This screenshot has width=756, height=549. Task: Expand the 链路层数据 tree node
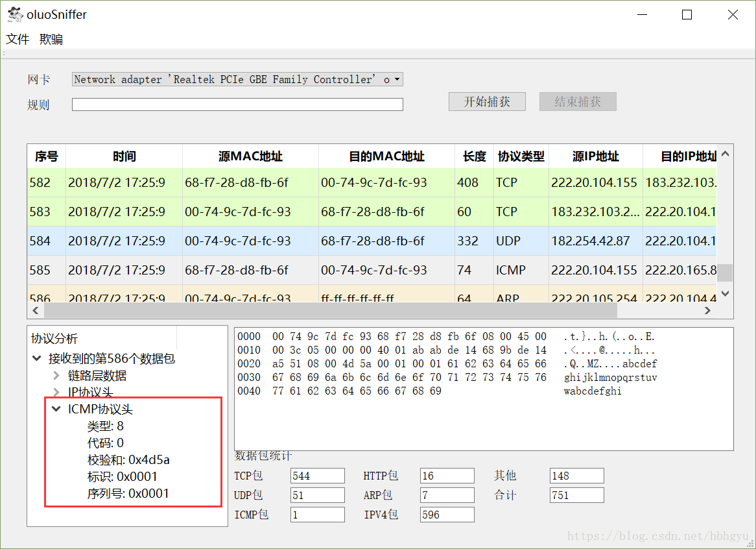(x=56, y=375)
